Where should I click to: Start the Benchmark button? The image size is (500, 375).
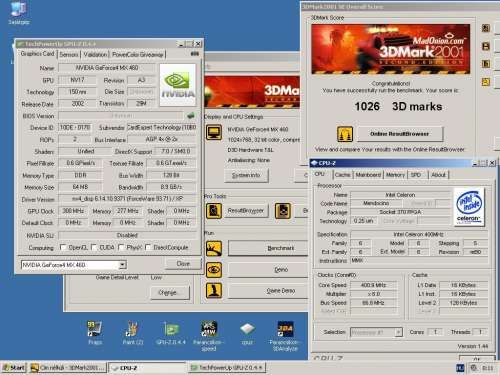click(269, 248)
